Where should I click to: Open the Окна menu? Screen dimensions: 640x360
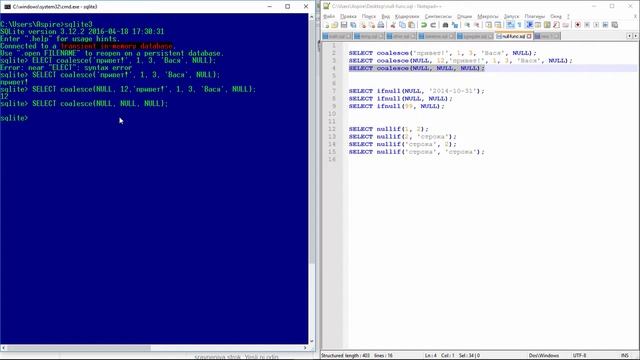556,16
